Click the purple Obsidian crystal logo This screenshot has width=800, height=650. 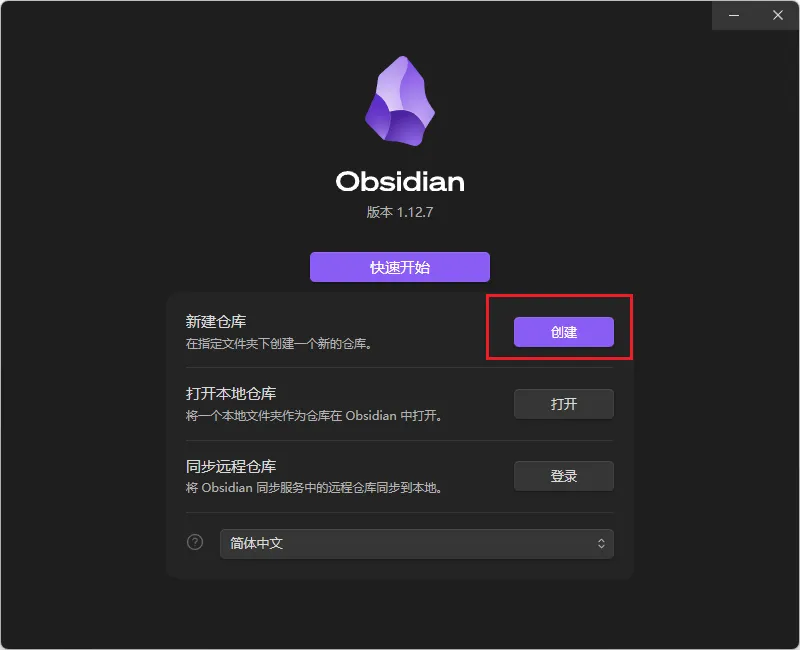[x=399, y=101]
